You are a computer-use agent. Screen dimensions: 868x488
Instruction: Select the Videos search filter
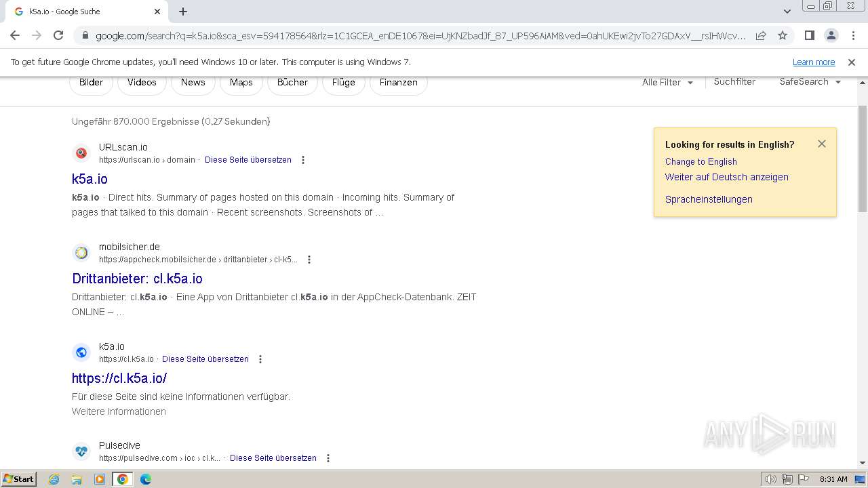pos(142,82)
